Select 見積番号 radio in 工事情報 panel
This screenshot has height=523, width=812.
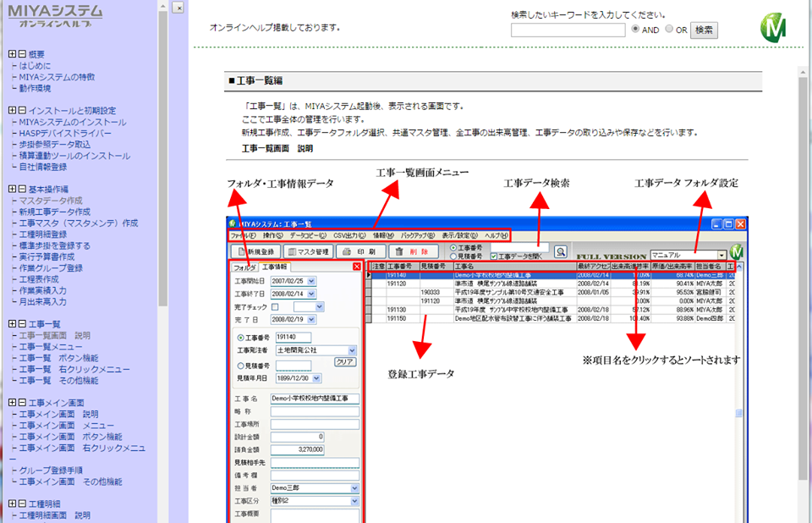(240, 366)
